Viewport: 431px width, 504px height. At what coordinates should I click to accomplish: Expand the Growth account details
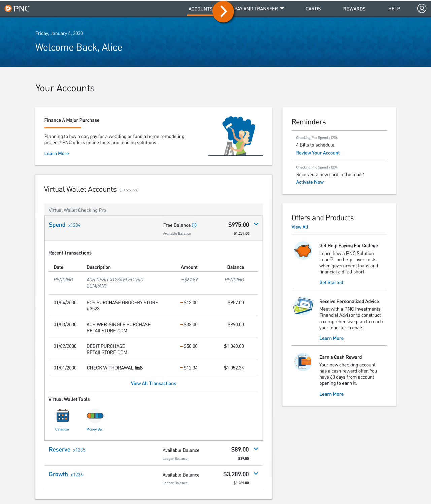(x=256, y=474)
